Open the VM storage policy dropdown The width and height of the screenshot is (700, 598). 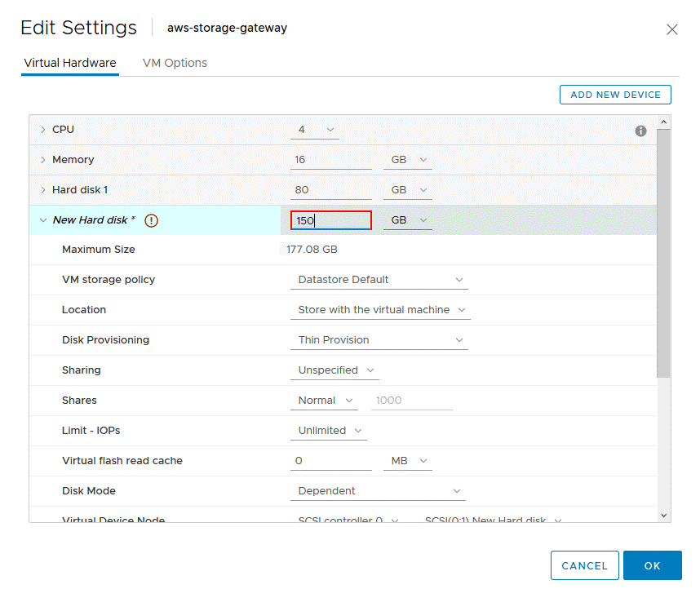point(379,280)
